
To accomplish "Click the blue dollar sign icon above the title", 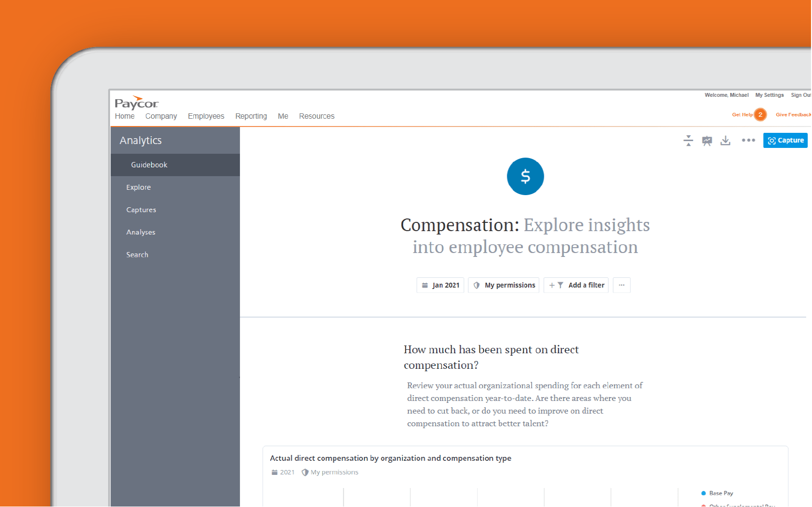I will (525, 176).
